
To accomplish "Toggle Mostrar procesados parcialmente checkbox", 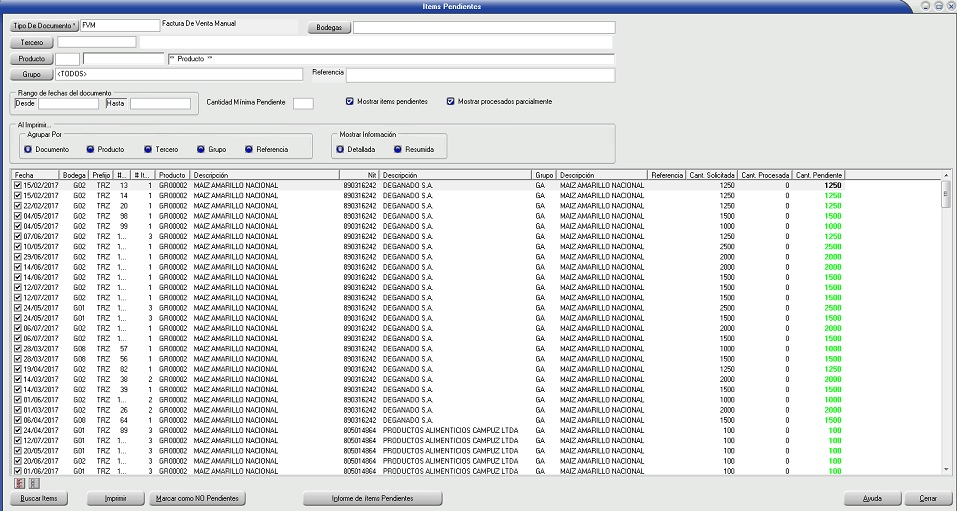I will (x=451, y=101).
